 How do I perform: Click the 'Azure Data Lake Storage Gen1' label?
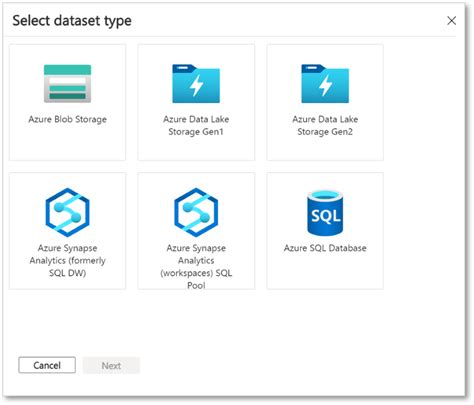click(x=196, y=125)
